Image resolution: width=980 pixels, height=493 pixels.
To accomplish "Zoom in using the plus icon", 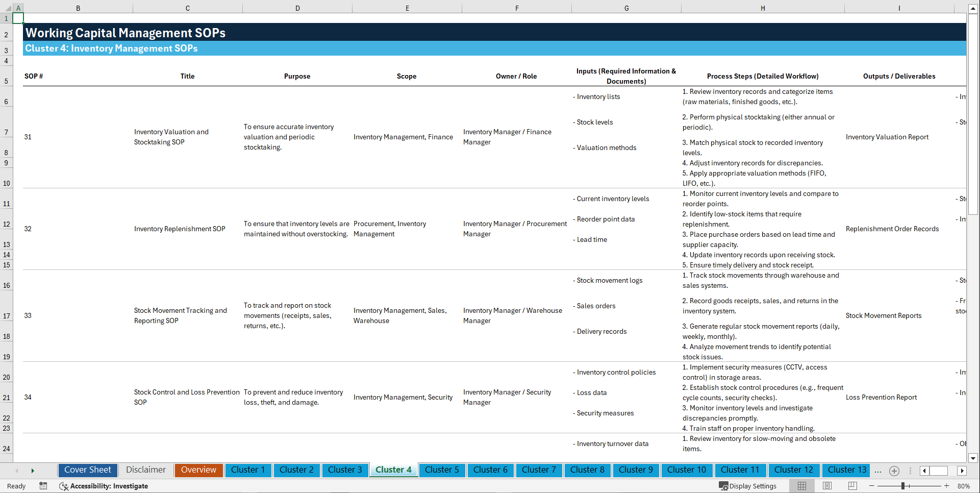I will tap(947, 486).
